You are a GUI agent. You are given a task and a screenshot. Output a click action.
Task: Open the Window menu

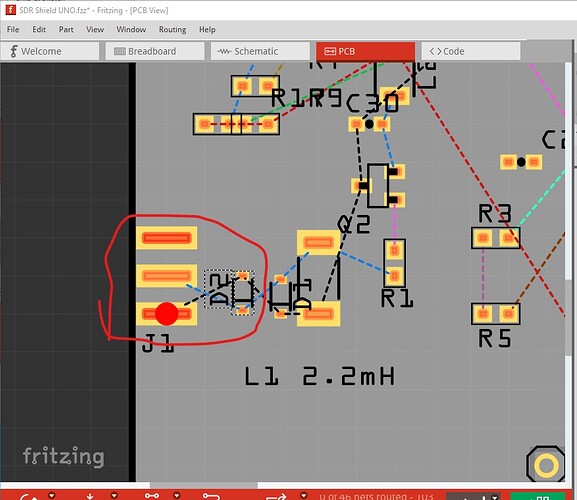(x=131, y=29)
